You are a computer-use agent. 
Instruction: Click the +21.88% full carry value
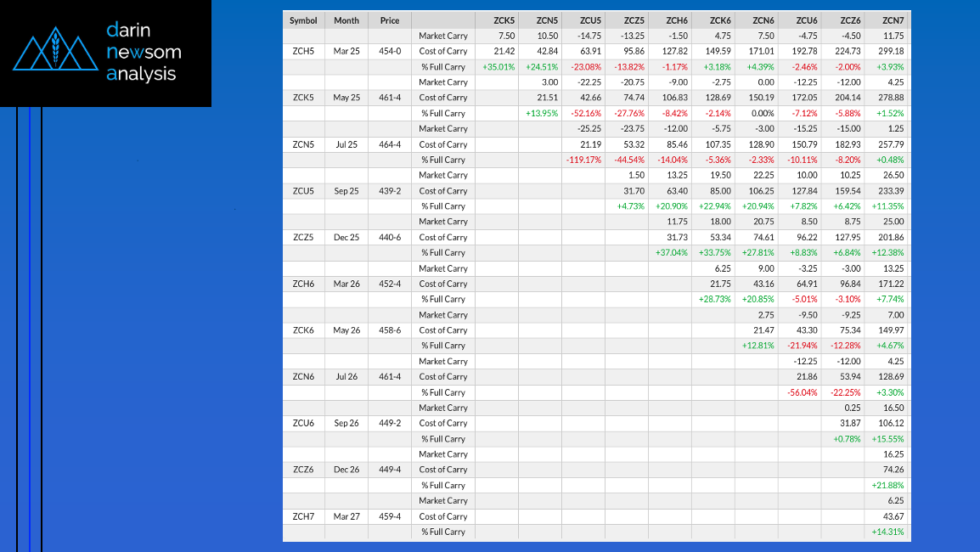(x=888, y=485)
